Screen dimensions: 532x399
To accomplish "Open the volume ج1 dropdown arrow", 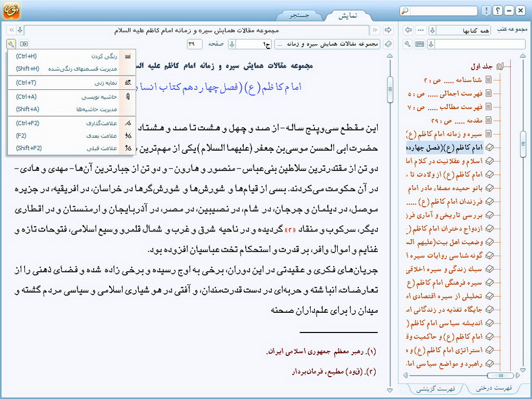I will click(x=232, y=44).
